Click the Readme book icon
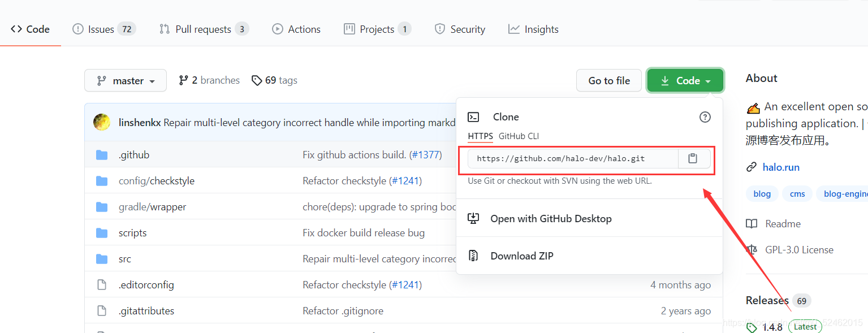 (752, 224)
